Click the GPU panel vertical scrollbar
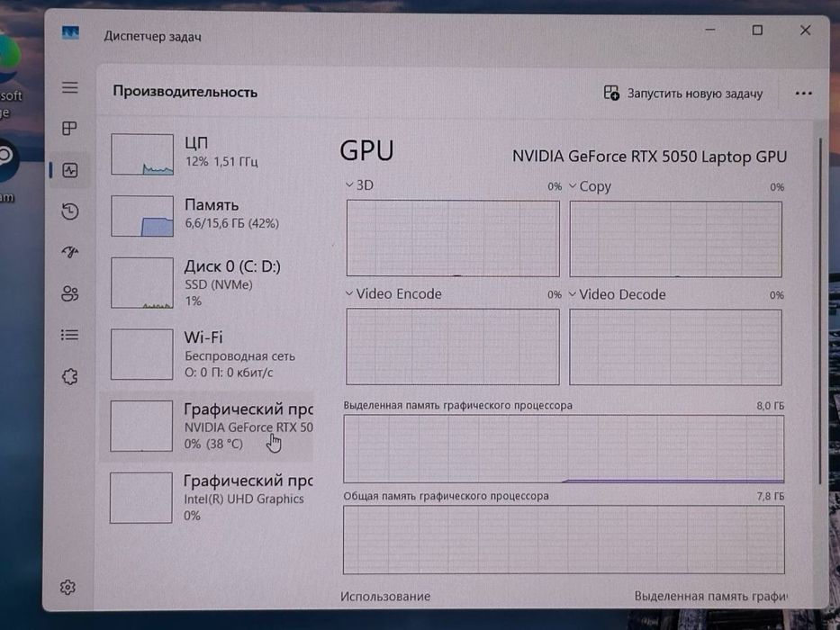 [820, 310]
